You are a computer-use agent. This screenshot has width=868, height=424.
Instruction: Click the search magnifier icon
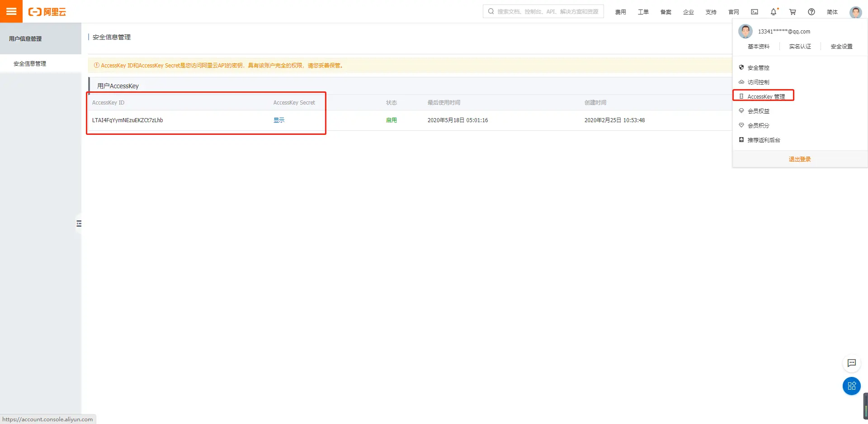[x=491, y=11]
